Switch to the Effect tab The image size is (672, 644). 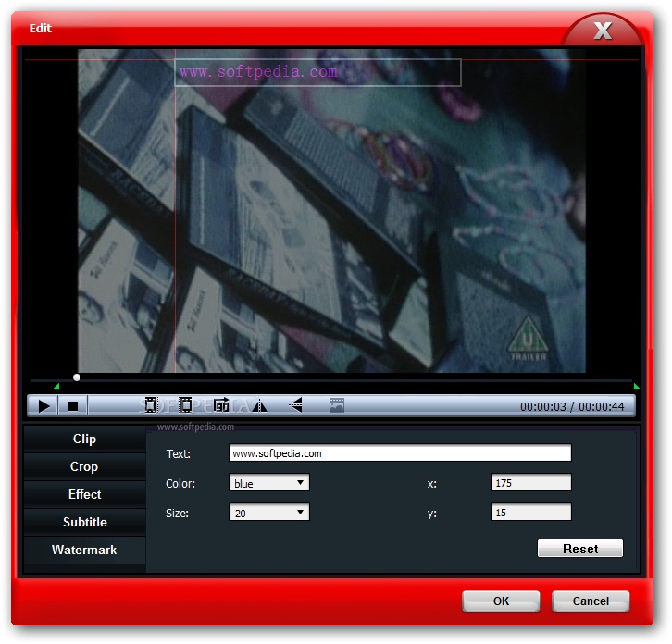[84, 494]
